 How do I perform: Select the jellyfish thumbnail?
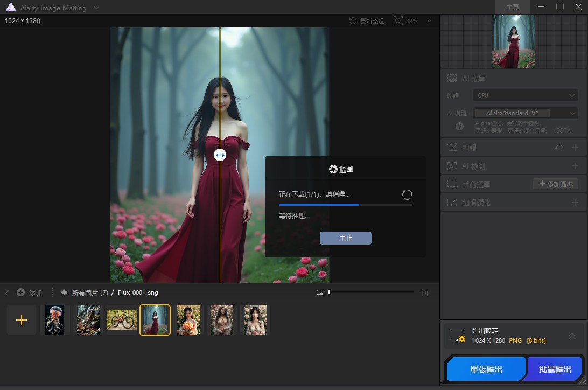[55, 320]
